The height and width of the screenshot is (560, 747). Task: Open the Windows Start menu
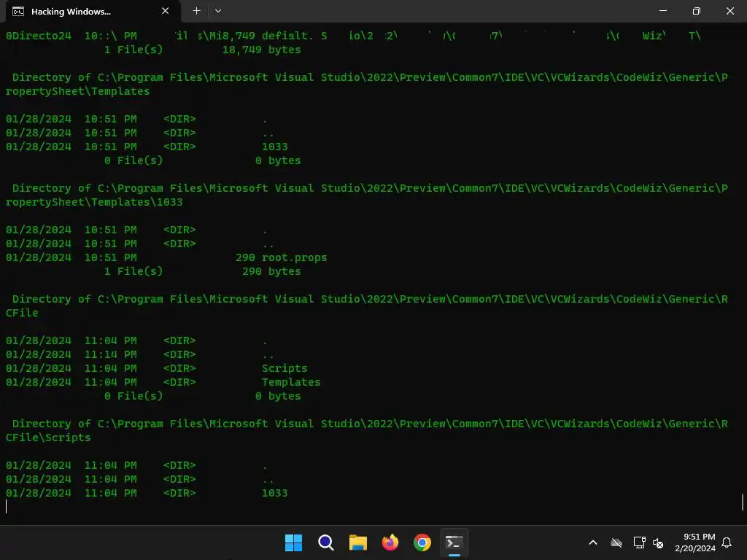pyautogui.click(x=293, y=542)
